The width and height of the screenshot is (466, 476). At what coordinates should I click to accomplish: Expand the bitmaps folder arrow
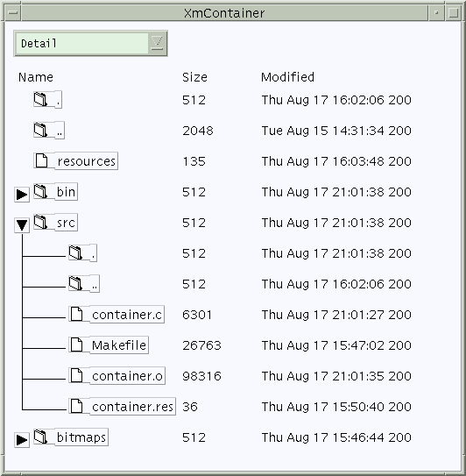pyautogui.click(x=22, y=439)
